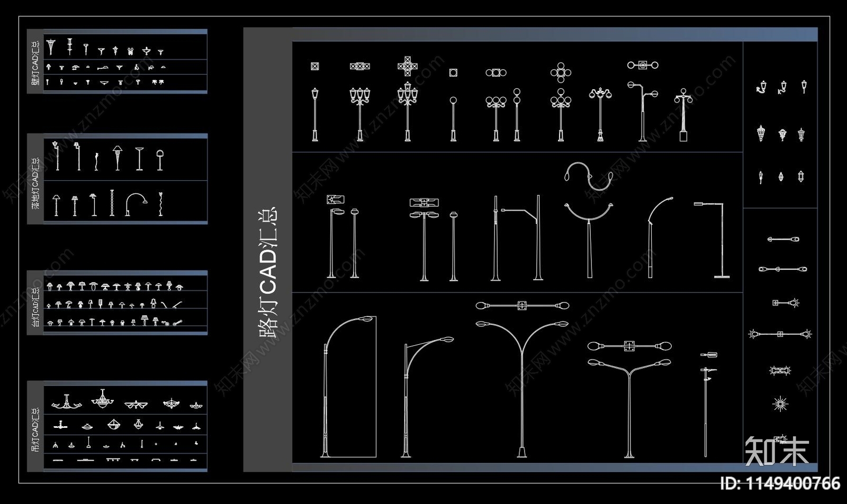Select the four-globe flower plan symbol
The image size is (847, 504).
pyautogui.click(x=561, y=72)
